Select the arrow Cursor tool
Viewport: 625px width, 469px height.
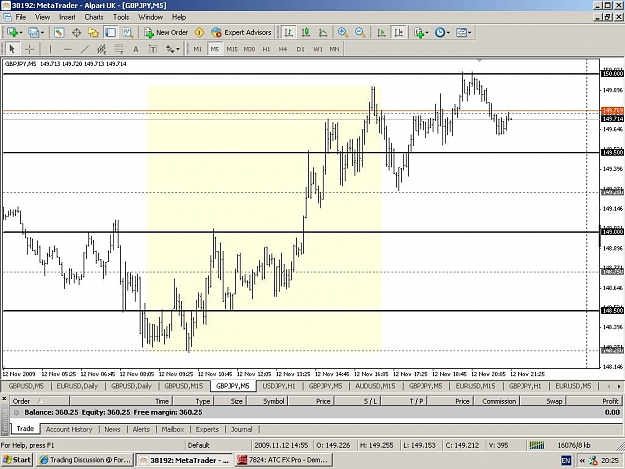[x=12, y=49]
